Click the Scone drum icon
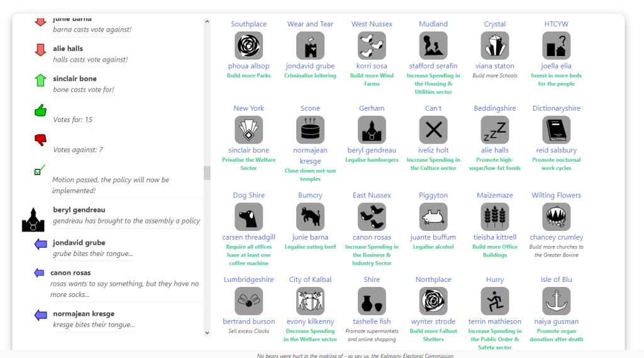This screenshot has width=644, height=358. point(310,130)
